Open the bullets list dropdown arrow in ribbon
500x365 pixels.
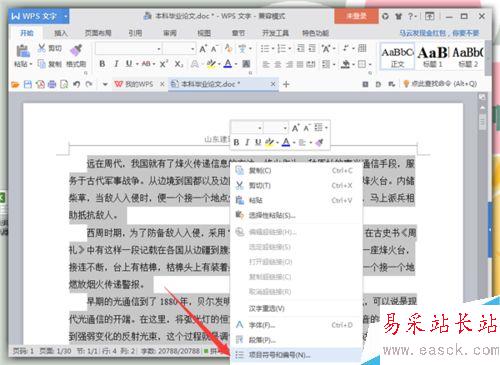(273, 49)
